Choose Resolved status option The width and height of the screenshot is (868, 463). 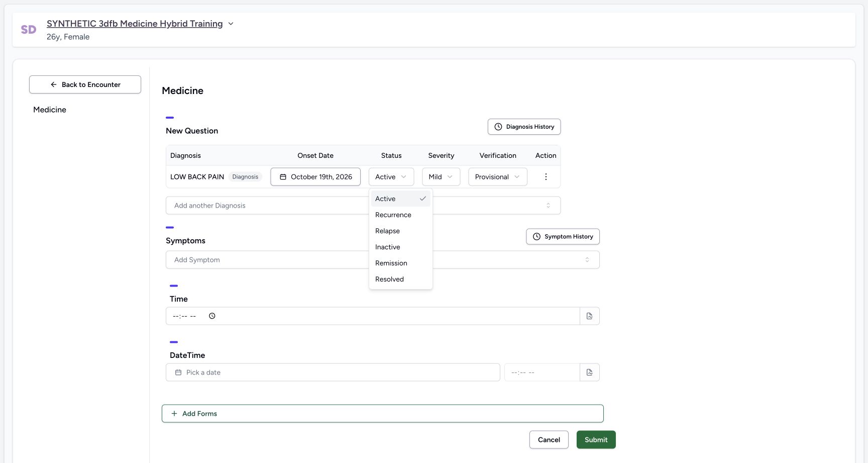pos(400,279)
